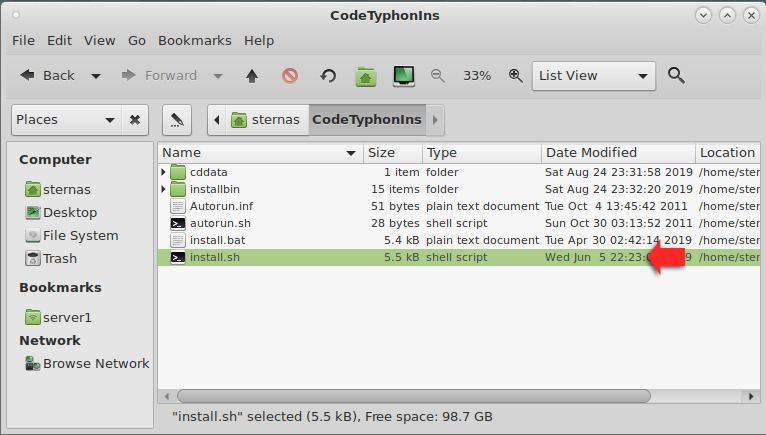The width and height of the screenshot is (766, 435).
Task: Open the Back history dropdown arrow
Action: pos(96,76)
